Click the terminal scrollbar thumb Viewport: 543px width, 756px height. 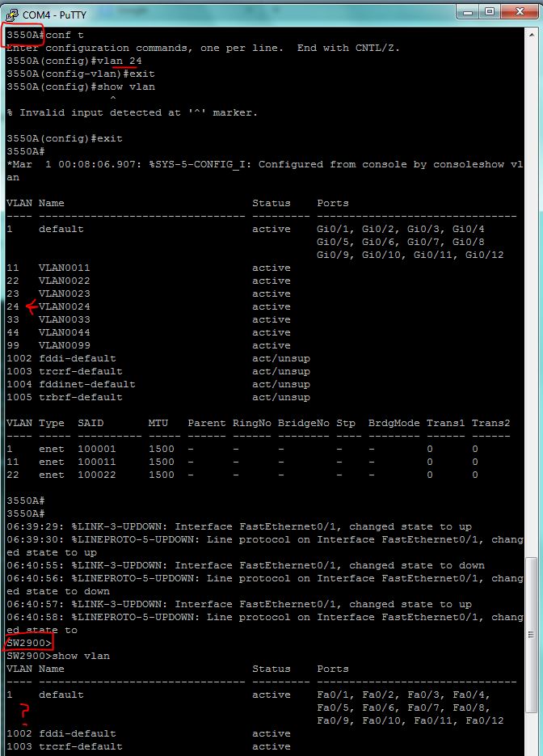[x=532, y=635]
